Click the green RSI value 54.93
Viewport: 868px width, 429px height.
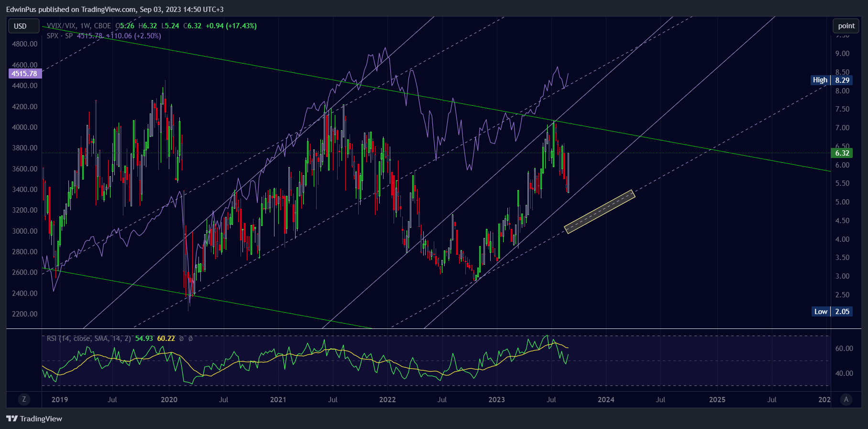[144, 339]
